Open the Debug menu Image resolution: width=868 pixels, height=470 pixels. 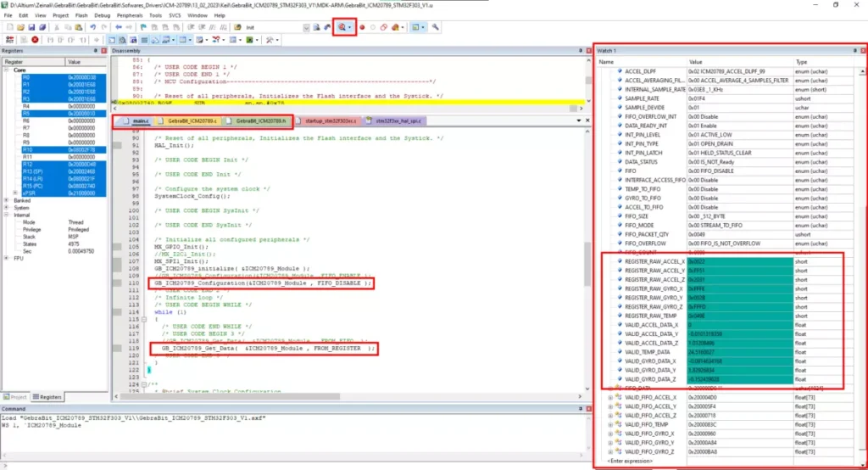click(x=102, y=15)
